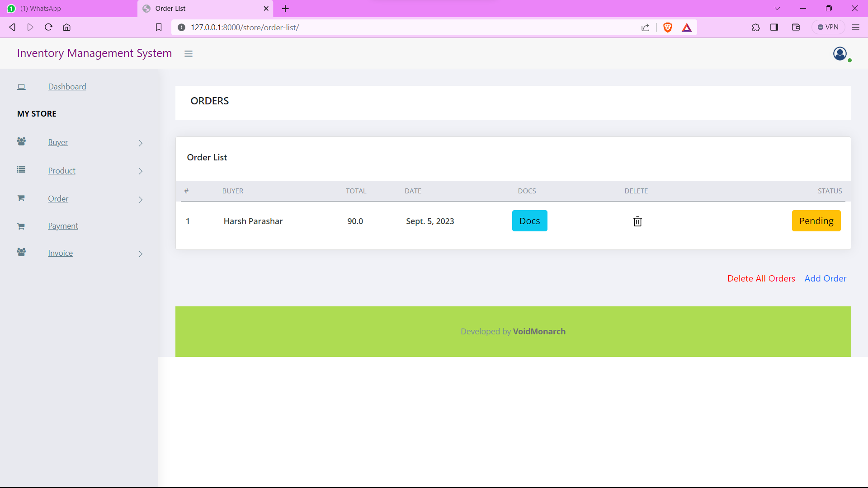Click the Delete All Orders link
This screenshot has height=488, width=868.
coord(761,278)
